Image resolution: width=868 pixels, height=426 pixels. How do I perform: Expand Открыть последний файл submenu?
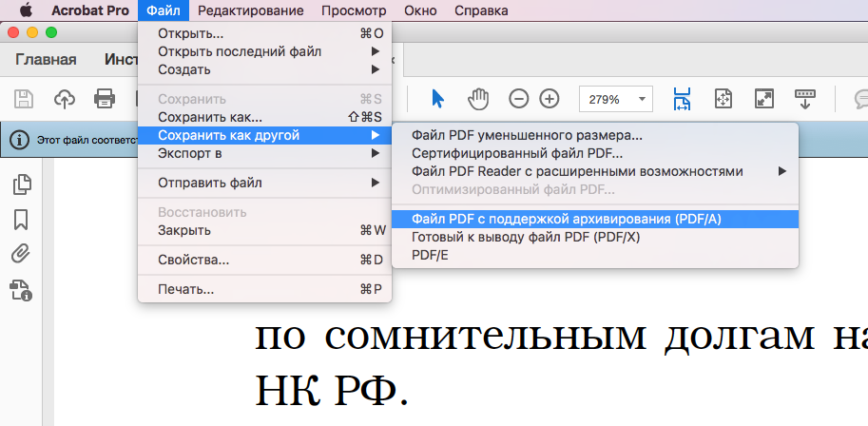[x=264, y=51]
